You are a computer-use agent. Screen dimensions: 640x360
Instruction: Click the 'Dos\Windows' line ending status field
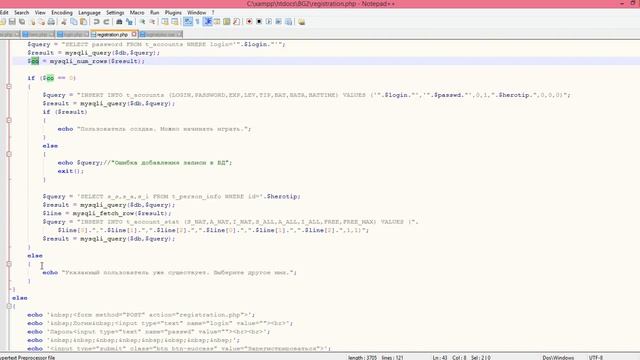(558, 357)
